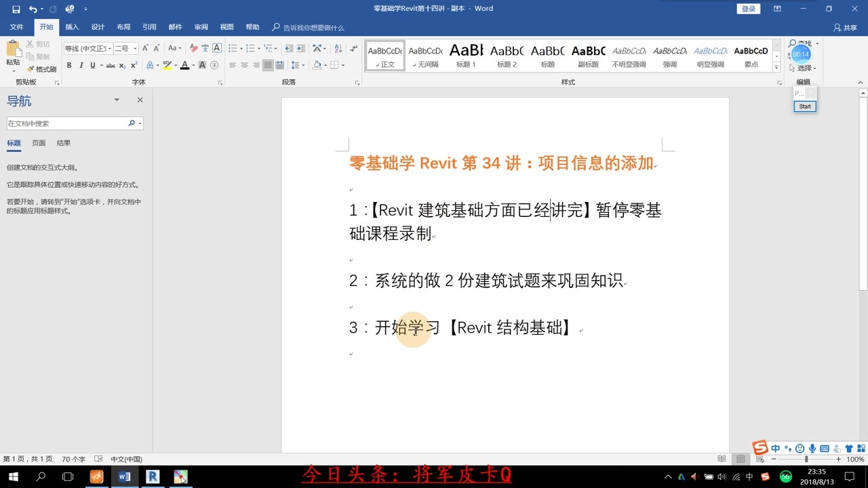Click the proofing check icon in the status bar
Viewport: 868px width, 488px height.
click(98, 459)
